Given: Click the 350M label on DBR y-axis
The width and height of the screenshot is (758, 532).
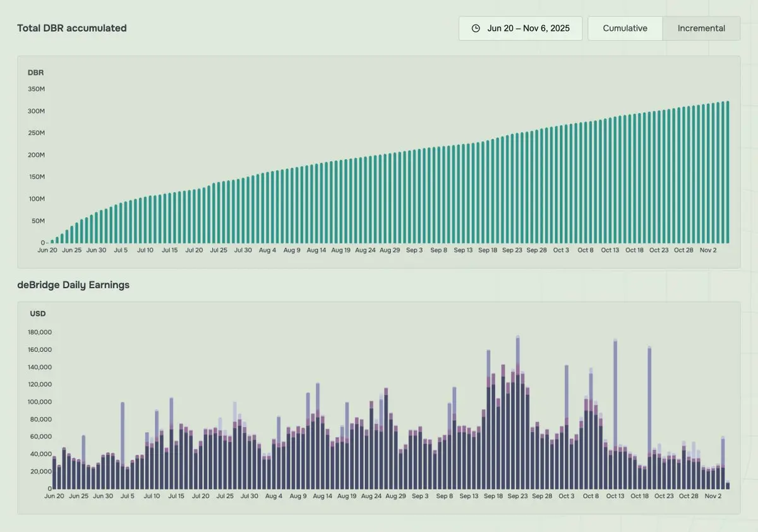Looking at the screenshot, I should coord(36,89).
